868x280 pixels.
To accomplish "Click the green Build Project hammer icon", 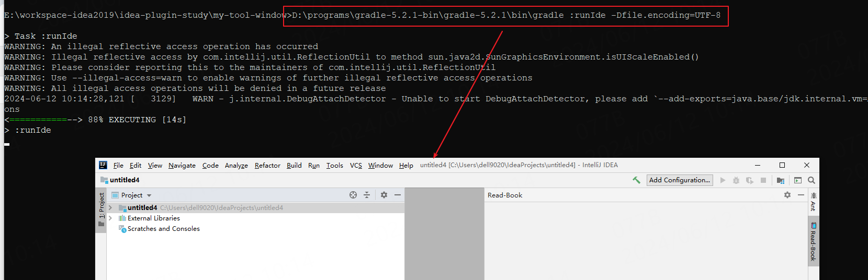I will pos(636,180).
